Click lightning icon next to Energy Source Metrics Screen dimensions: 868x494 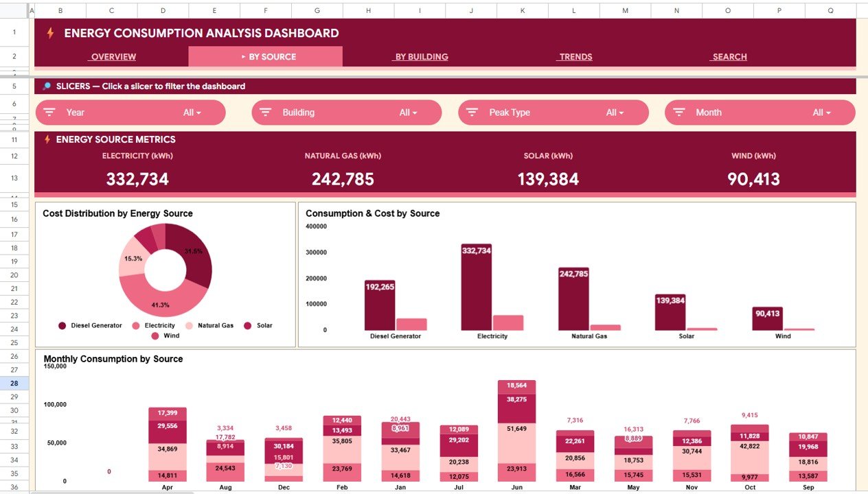[x=47, y=139]
